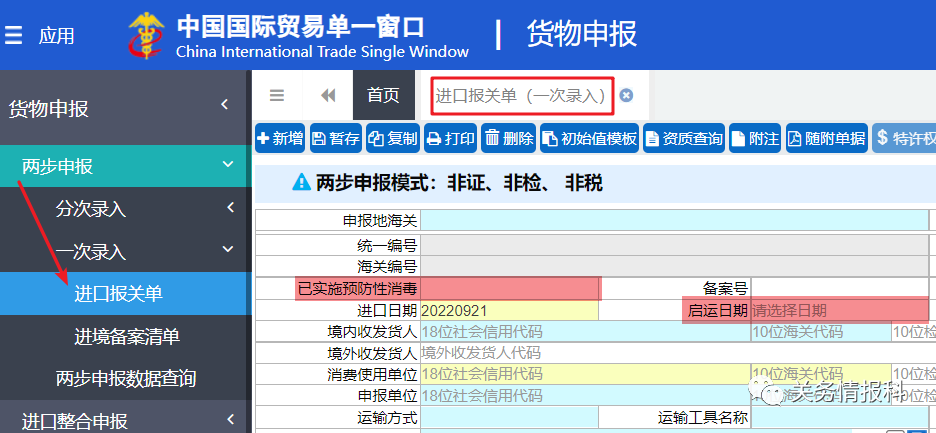The height and width of the screenshot is (433, 936).
Task: Click the 两步申报模式 warning triangle icon
Action: click(x=301, y=182)
